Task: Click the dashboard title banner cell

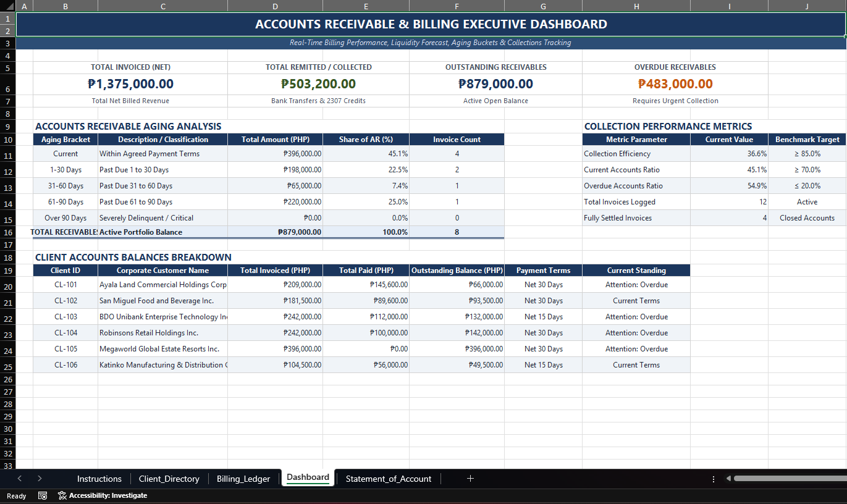Action: pyautogui.click(x=431, y=25)
